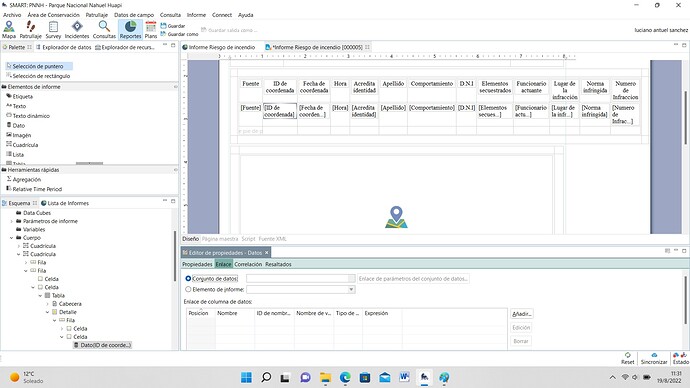Pick the Imagen report element
The image size is (690, 388).
pyautogui.click(x=18, y=135)
